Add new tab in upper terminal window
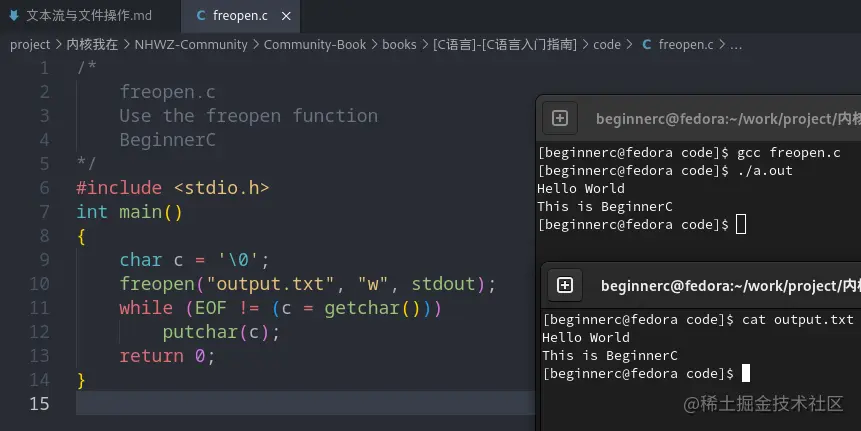The width and height of the screenshot is (861, 431). pyautogui.click(x=560, y=118)
